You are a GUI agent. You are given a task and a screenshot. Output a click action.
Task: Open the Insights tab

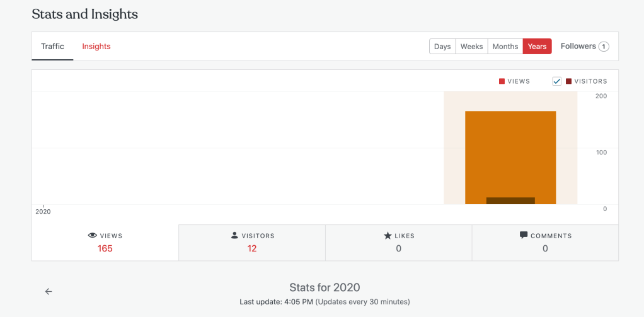coord(96,47)
